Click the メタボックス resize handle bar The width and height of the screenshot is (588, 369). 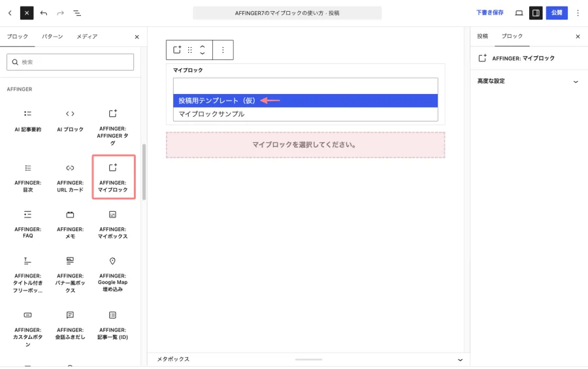point(308,359)
